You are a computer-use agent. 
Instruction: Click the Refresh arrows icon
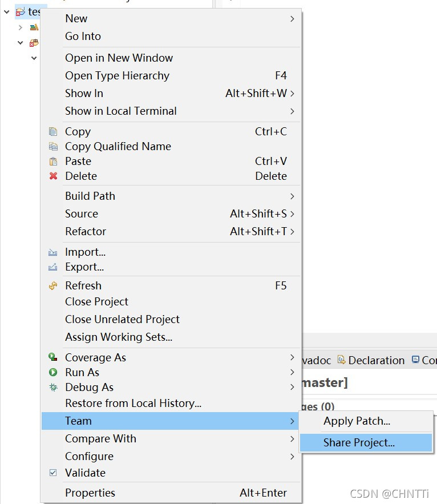(x=53, y=286)
